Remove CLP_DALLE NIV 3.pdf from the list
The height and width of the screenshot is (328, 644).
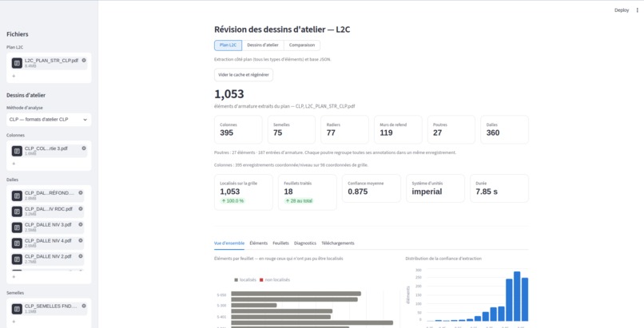click(81, 225)
